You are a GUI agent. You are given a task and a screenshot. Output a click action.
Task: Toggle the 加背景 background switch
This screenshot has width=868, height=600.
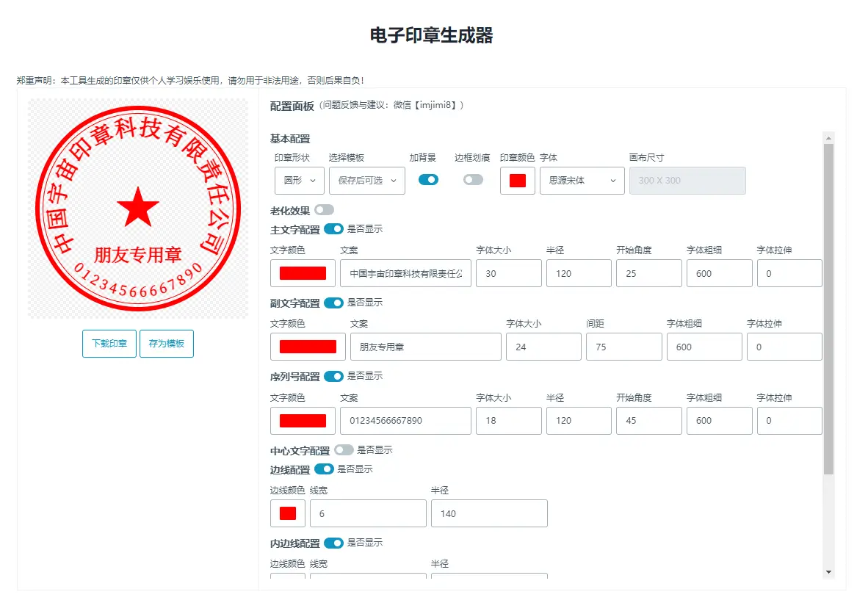click(x=428, y=179)
